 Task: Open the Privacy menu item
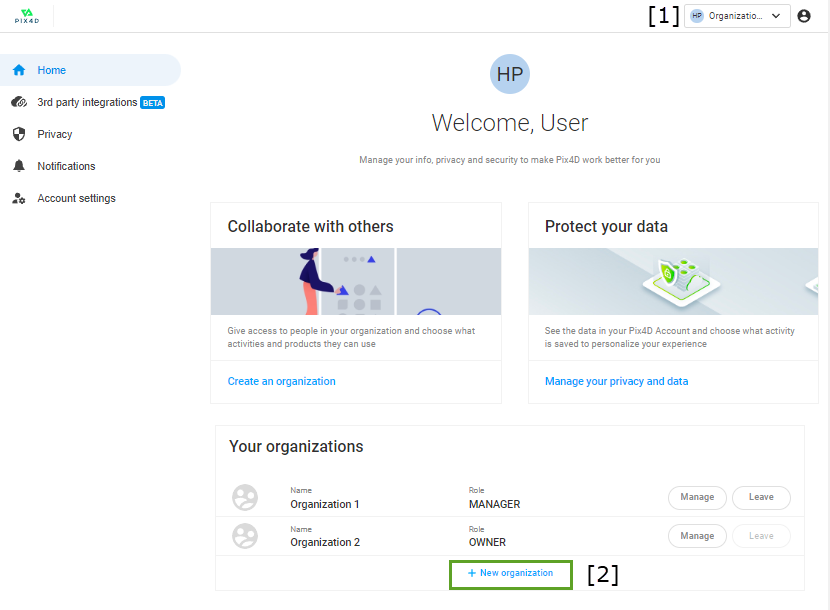55,134
